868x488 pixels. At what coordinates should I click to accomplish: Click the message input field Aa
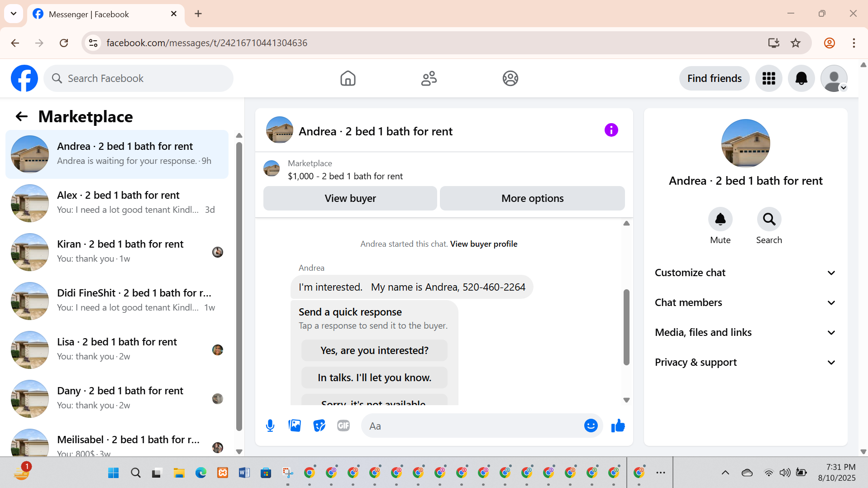tap(473, 426)
